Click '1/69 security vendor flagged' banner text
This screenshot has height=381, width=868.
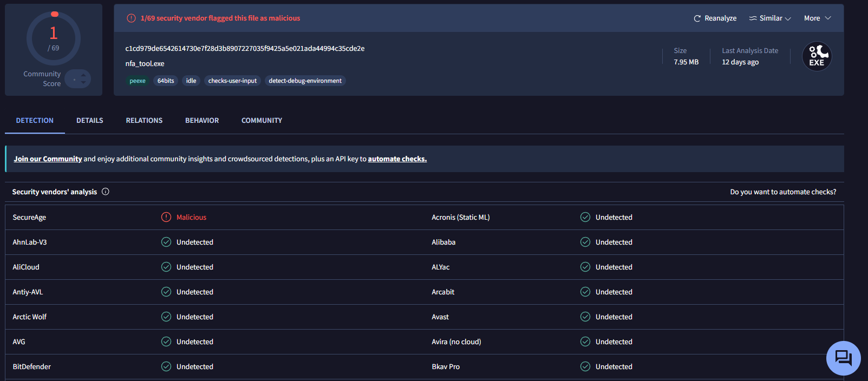point(220,18)
